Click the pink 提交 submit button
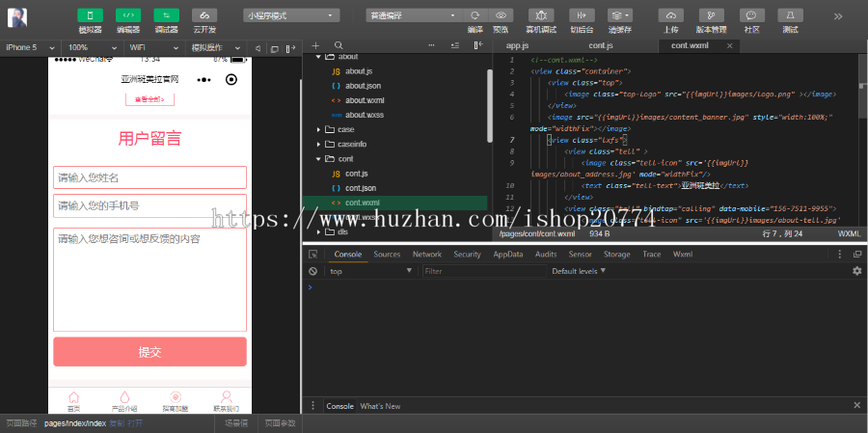Image resolution: width=868 pixels, height=433 pixels. click(149, 352)
